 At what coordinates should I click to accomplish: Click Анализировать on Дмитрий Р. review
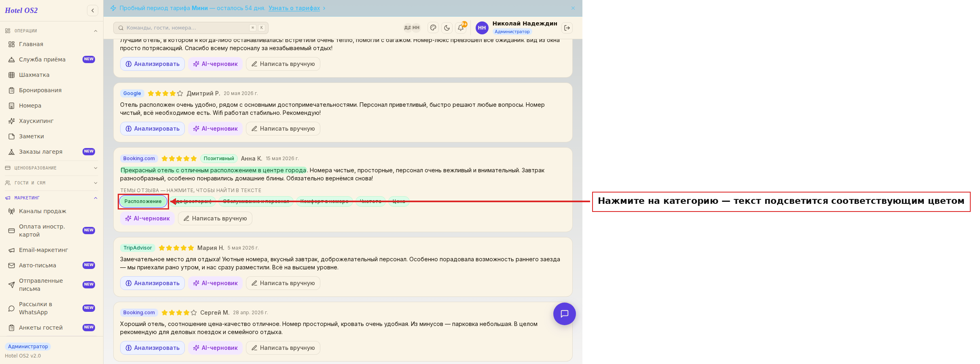point(152,129)
